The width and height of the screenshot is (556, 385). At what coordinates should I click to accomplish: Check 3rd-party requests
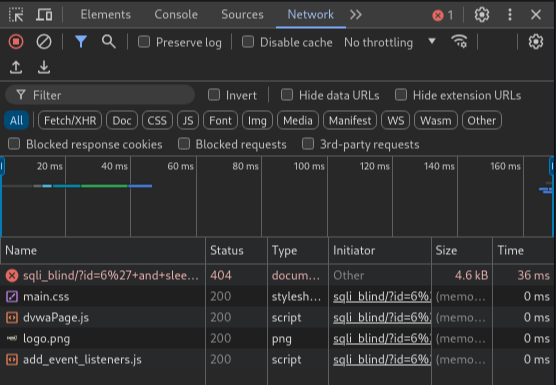308,144
